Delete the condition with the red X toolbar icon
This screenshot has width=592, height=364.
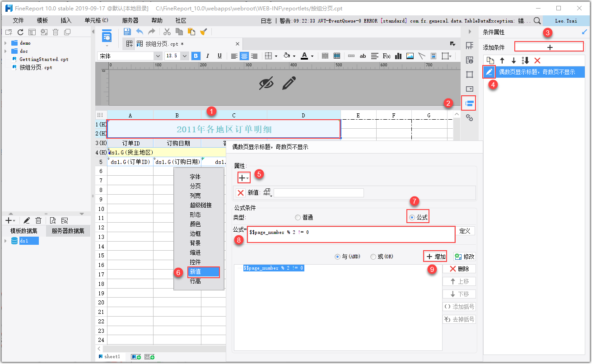click(x=537, y=61)
